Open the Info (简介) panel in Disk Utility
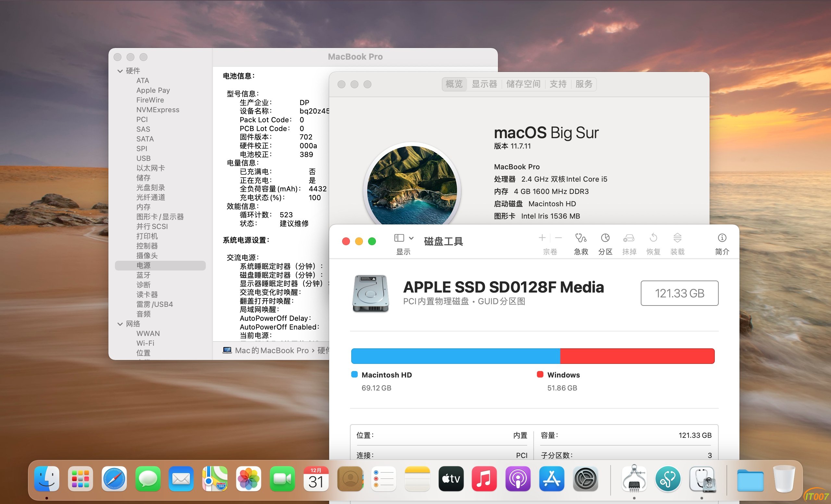 [x=722, y=238]
